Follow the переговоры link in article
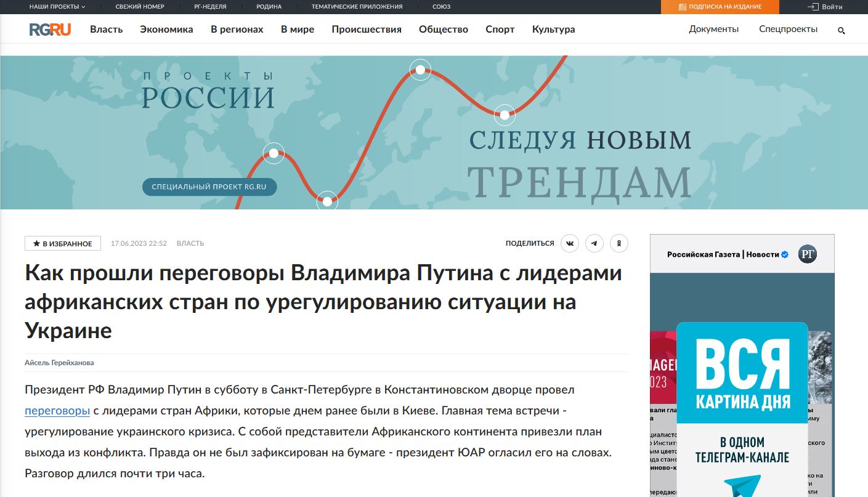 (57, 410)
